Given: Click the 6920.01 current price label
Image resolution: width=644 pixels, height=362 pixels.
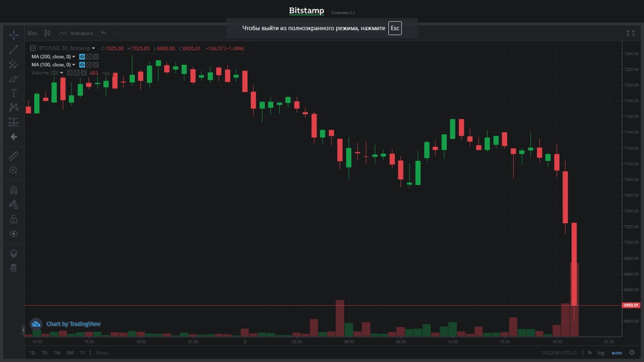Looking at the screenshot, I should pos(631,305).
